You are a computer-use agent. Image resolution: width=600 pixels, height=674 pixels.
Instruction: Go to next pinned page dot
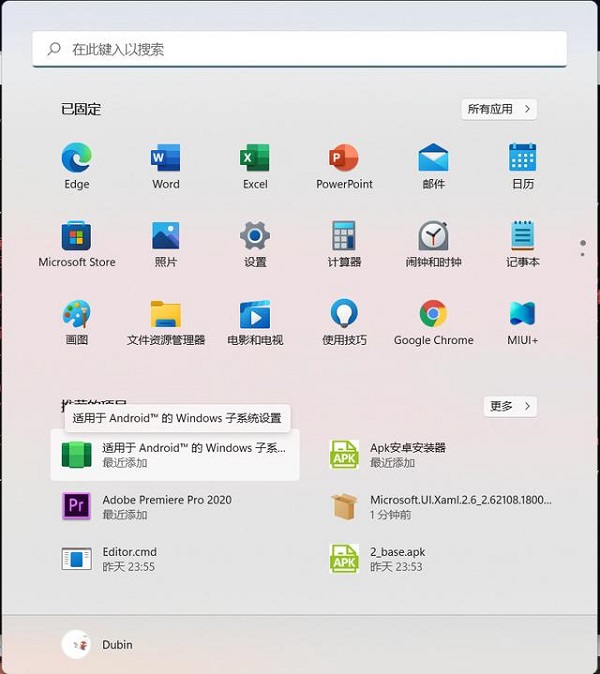pyautogui.click(x=582, y=254)
